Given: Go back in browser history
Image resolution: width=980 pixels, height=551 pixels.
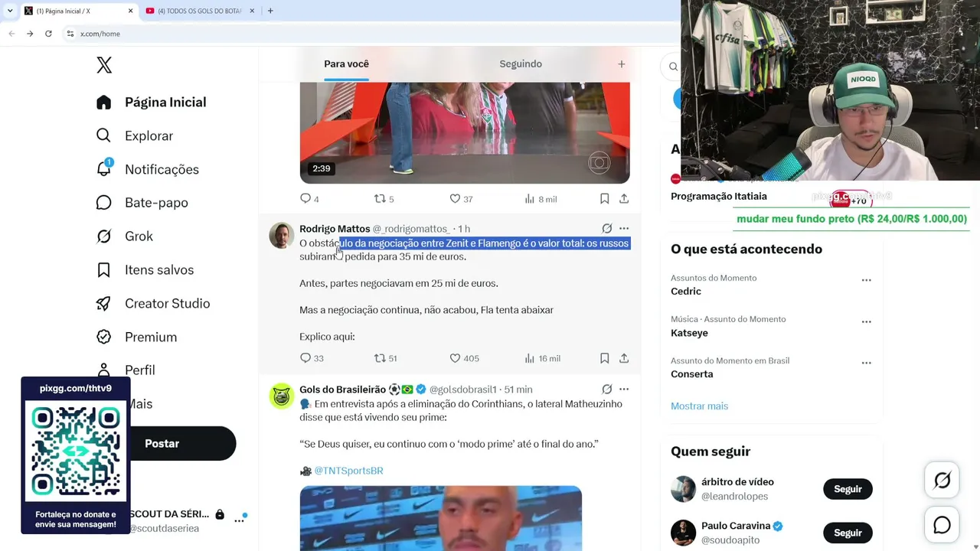Looking at the screenshot, I should tap(11, 34).
